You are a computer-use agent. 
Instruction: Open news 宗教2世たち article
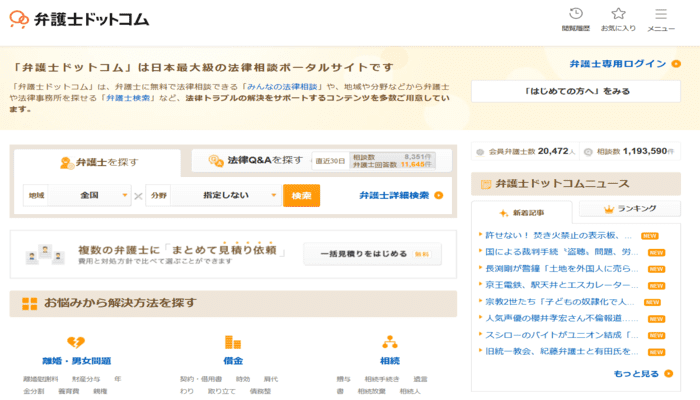coord(560,301)
